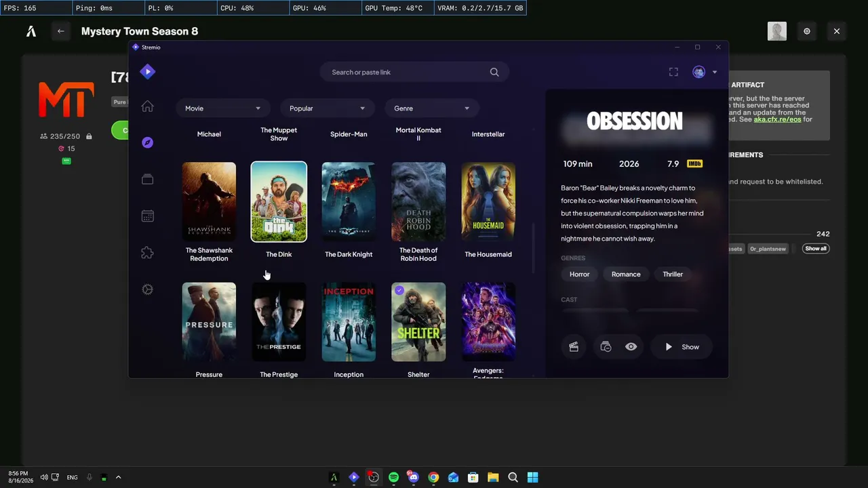Open the Addons puzzle icon in Stremio
This screenshot has height=488, width=868.
(147, 253)
